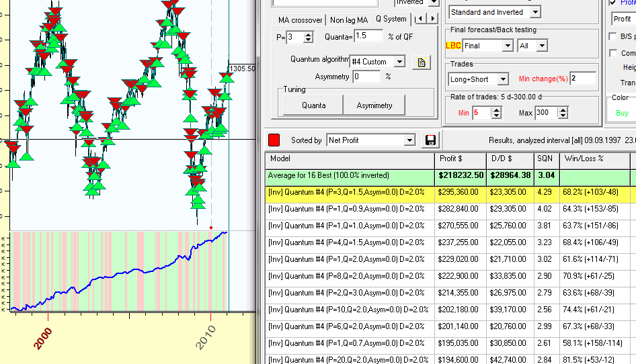Expand the Sorted by Net Profit dropdown

pyautogui.click(x=409, y=140)
